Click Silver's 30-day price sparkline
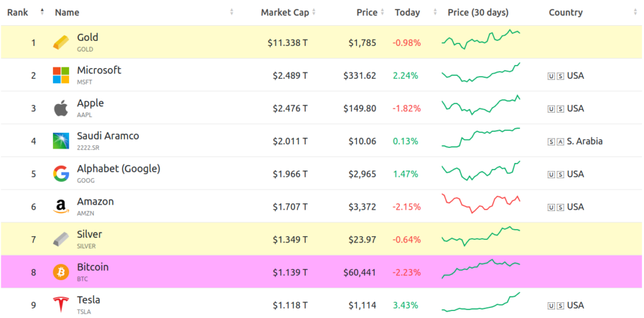The image size is (644, 318). pos(481,236)
